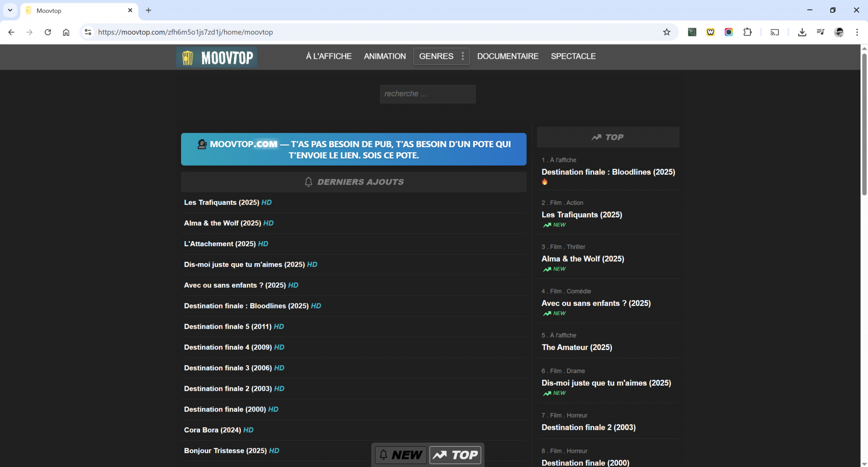868x467 pixels.
Task: Open the tab search chevron
Action: click(x=10, y=10)
